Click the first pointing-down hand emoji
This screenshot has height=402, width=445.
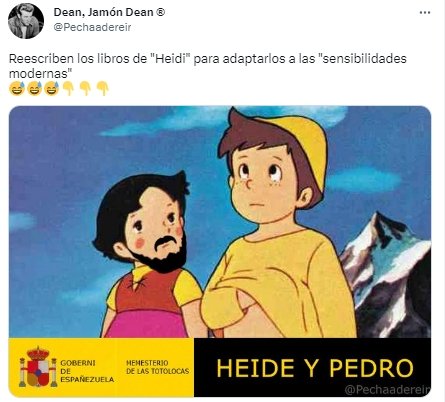[69, 89]
